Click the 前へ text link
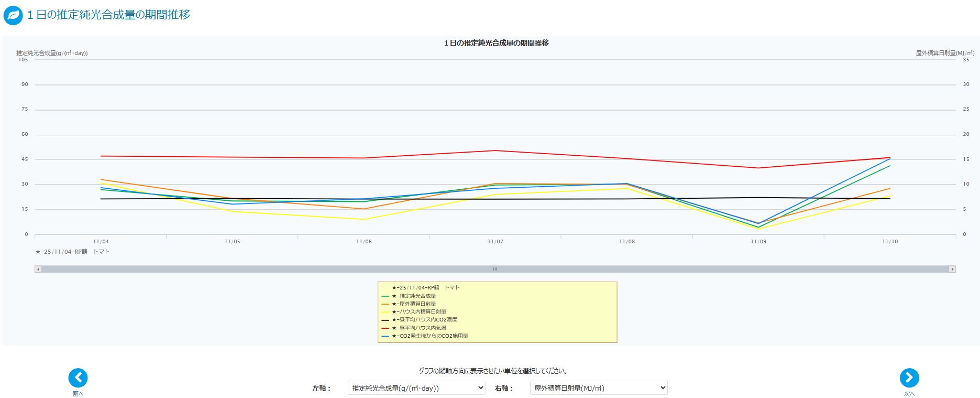Image resolution: width=980 pixels, height=398 pixels. [78, 394]
